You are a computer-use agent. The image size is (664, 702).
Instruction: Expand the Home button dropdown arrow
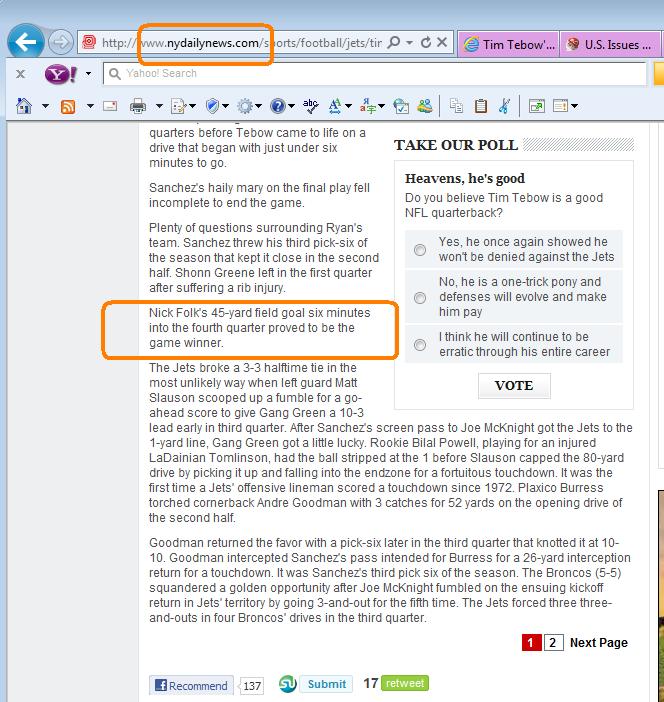point(45,106)
